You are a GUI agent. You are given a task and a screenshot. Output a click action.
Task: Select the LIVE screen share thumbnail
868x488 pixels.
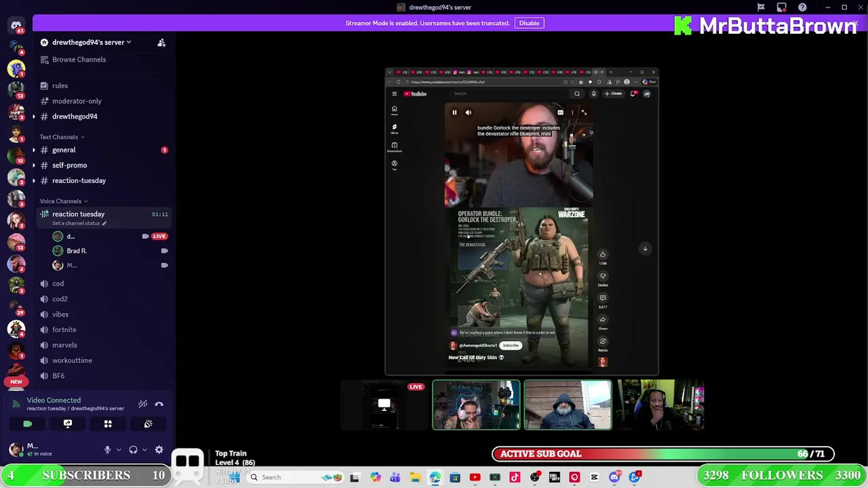(x=384, y=405)
